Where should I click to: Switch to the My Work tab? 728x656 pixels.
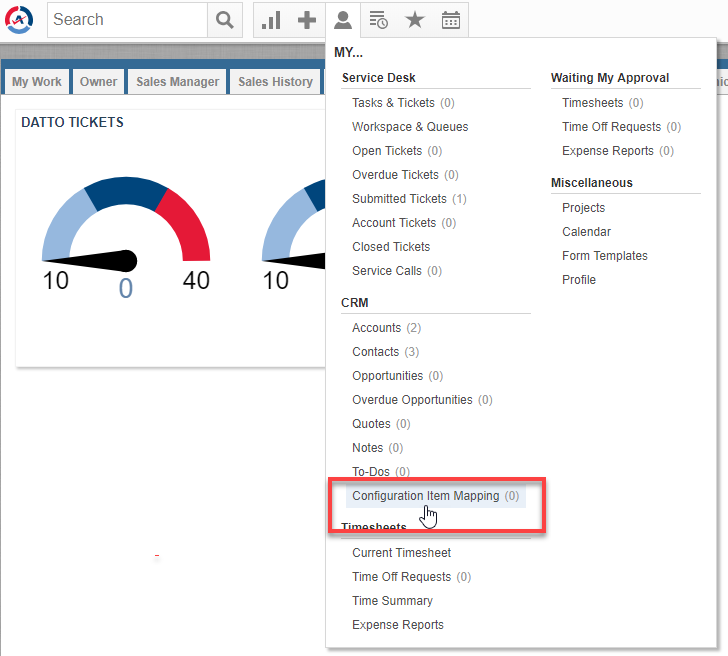tap(37, 82)
